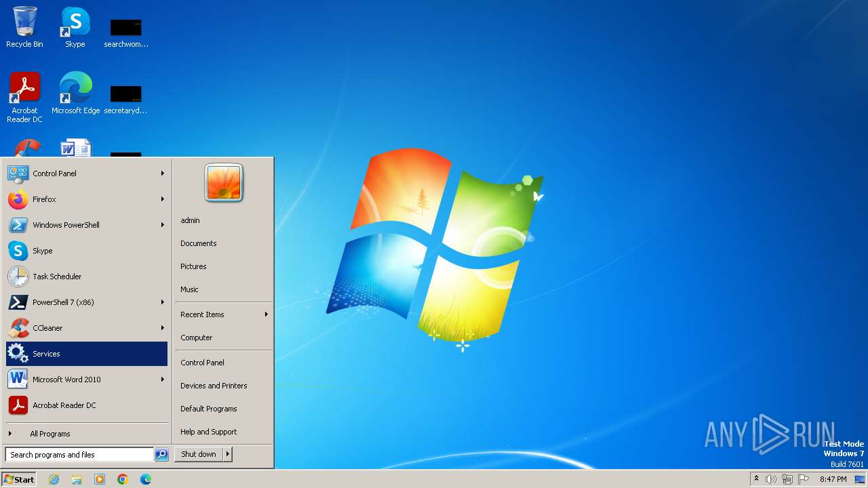Open Google Chrome on taskbar
This screenshot has width=868, height=488.
coord(123,479)
